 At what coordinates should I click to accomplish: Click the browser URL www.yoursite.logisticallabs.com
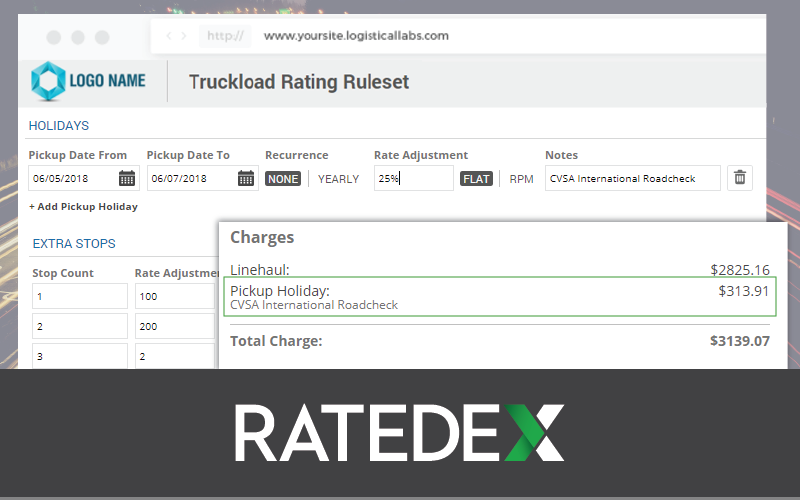[x=356, y=36]
